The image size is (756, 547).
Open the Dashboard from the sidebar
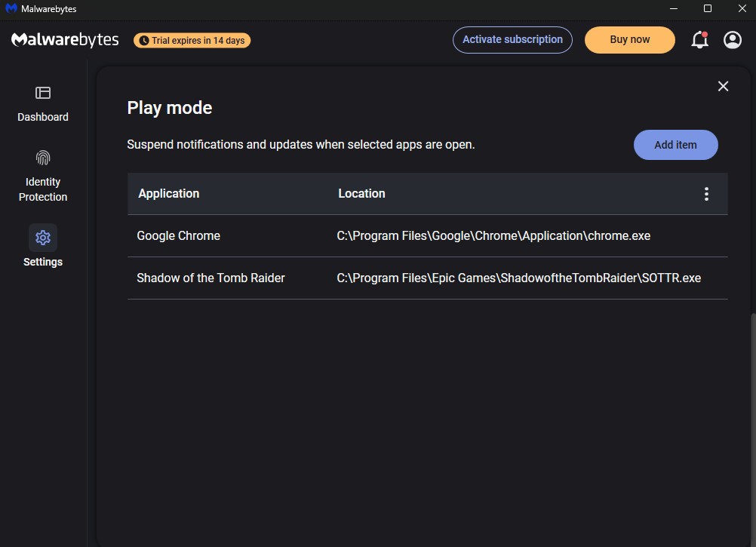(x=43, y=103)
